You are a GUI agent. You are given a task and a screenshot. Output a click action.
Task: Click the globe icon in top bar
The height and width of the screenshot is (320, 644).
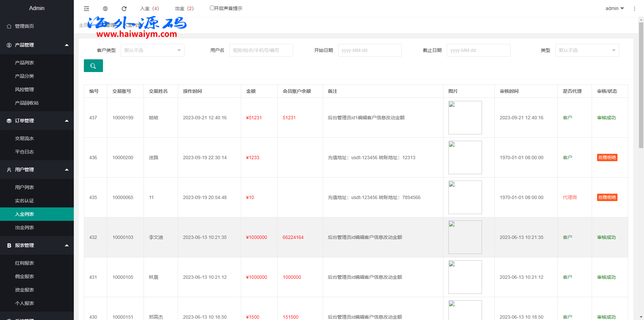point(105,9)
